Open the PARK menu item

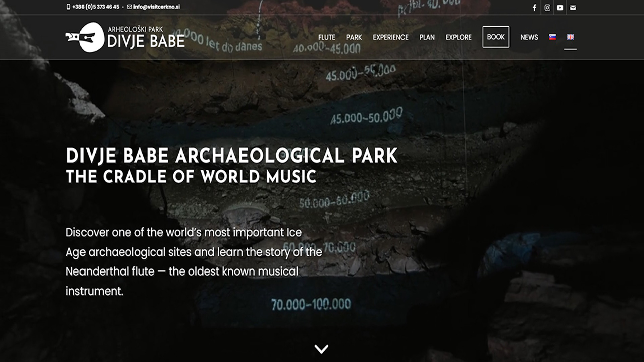(x=354, y=37)
